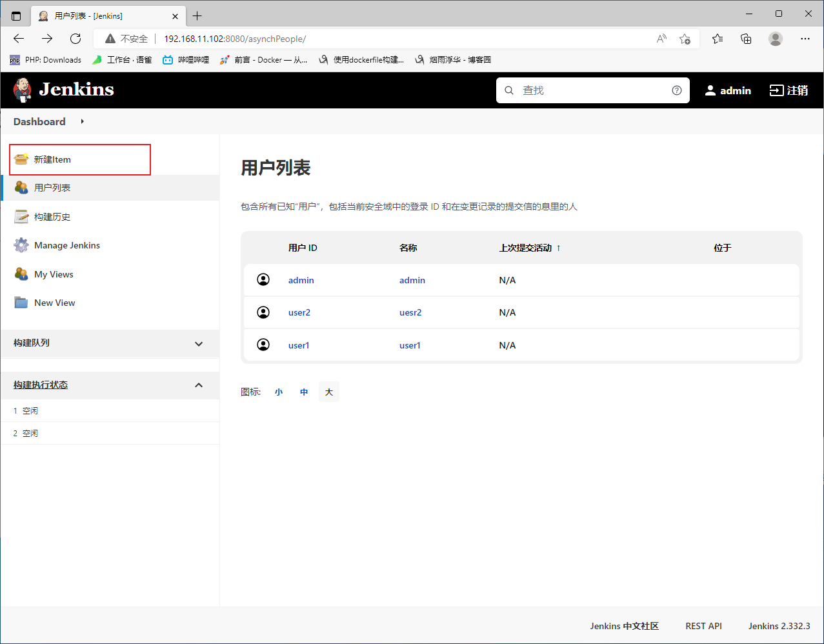Click the avatar icon in user2 row
824x644 pixels.
(263, 312)
